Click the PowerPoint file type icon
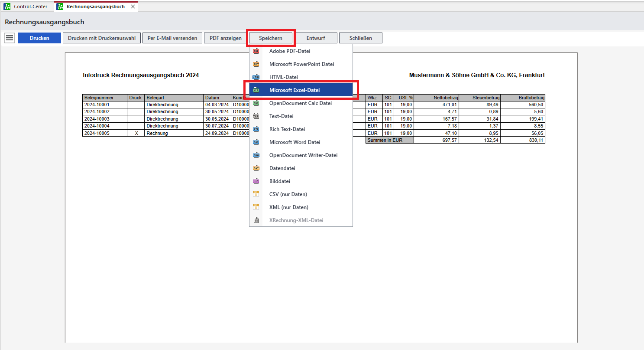 [256, 64]
